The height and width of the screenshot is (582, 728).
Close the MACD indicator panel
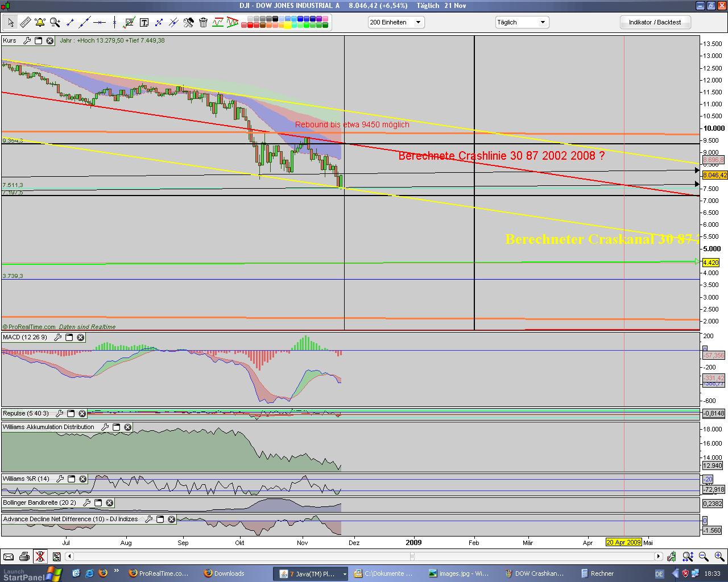(x=81, y=338)
